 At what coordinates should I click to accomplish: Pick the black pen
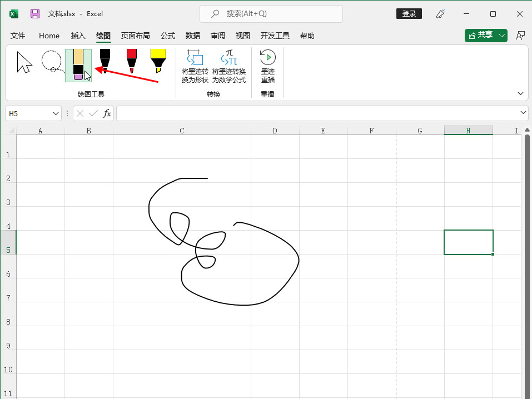(x=105, y=62)
